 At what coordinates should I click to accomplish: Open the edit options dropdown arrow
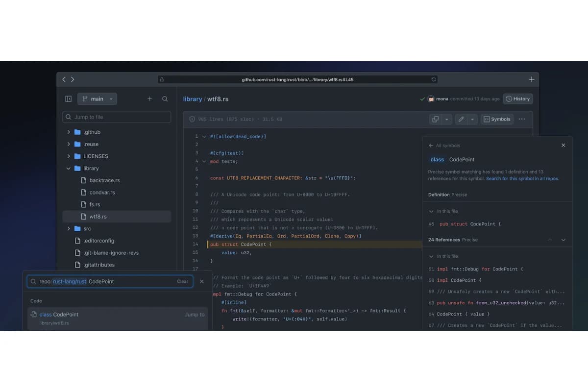click(473, 119)
